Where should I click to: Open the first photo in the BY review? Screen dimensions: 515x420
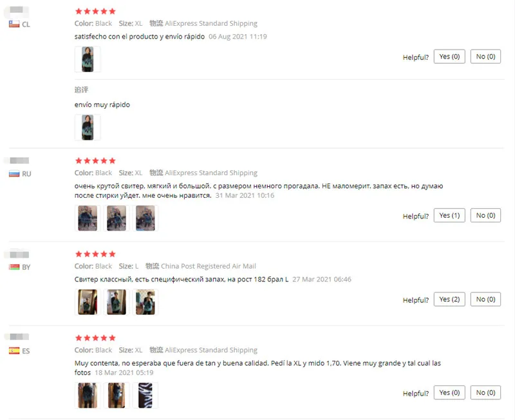(x=88, y=302)
